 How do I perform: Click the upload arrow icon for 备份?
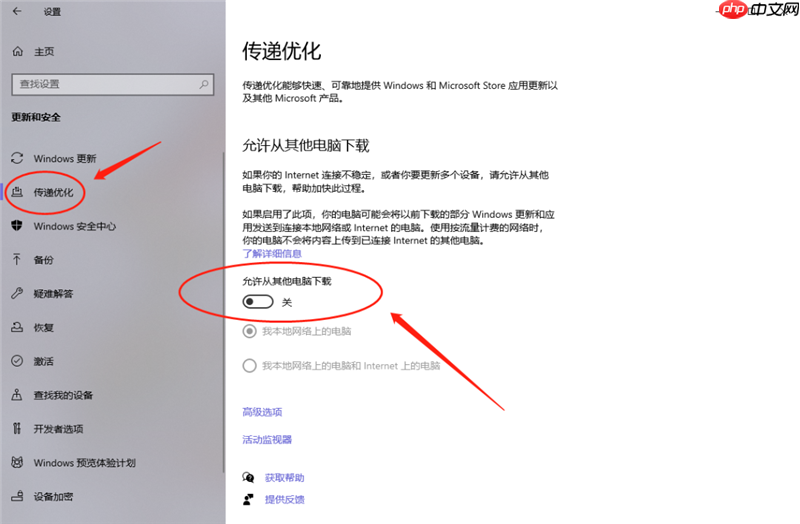tap(17, 259)
